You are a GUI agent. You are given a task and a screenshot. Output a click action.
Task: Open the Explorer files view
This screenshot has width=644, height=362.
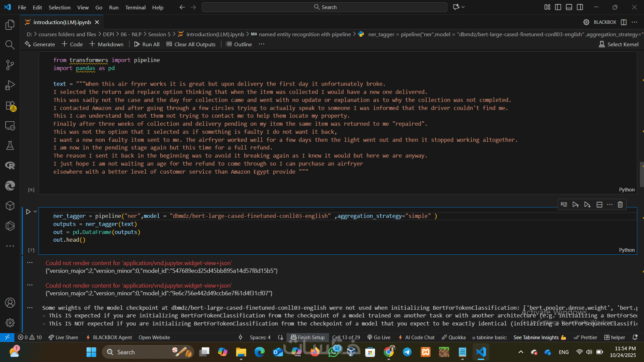click(x=10, y=25)
